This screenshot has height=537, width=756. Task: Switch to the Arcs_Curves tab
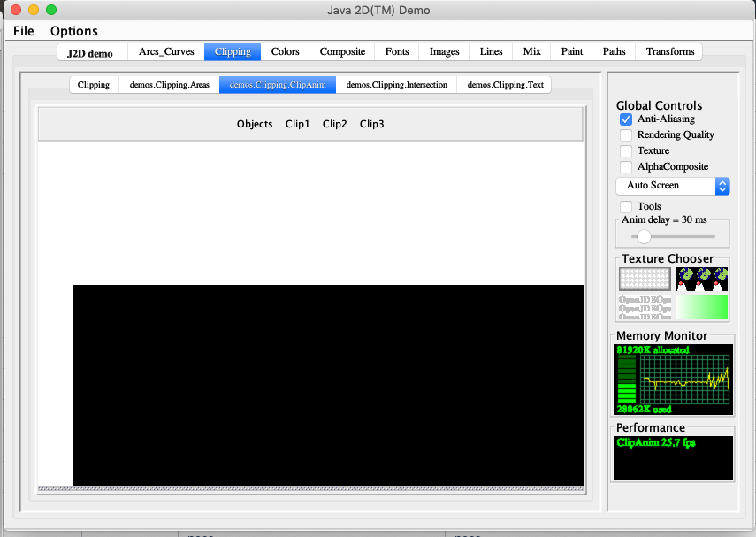[166, 52]
